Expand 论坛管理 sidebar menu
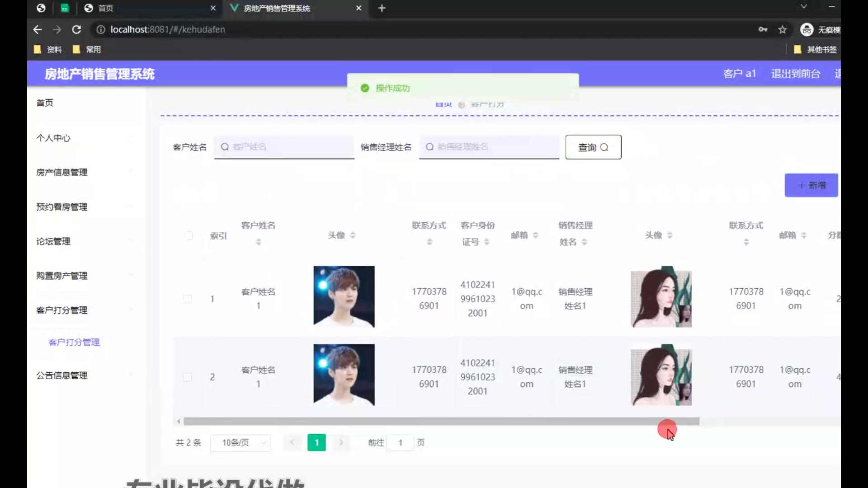Image resolution: width=868 pixels, height=488 pixels. click(x=53, y=241)
